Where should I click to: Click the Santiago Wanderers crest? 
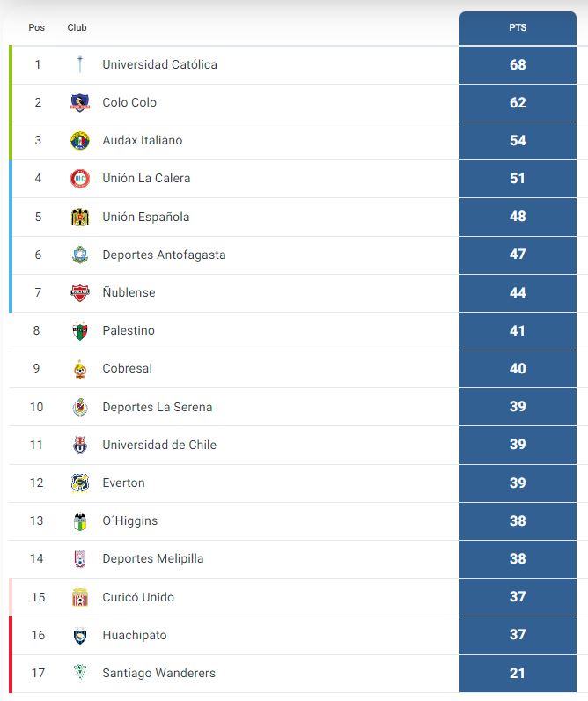click(80, 672)
